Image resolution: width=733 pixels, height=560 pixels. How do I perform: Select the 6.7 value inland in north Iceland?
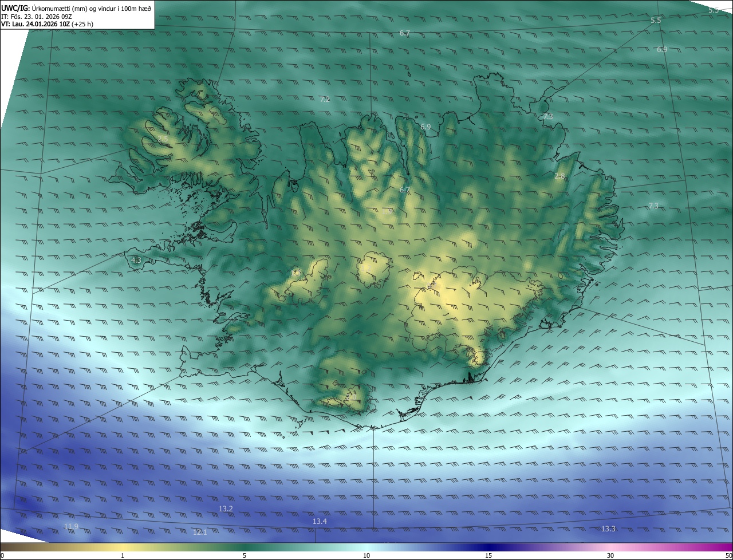click(x=404, y=190)
